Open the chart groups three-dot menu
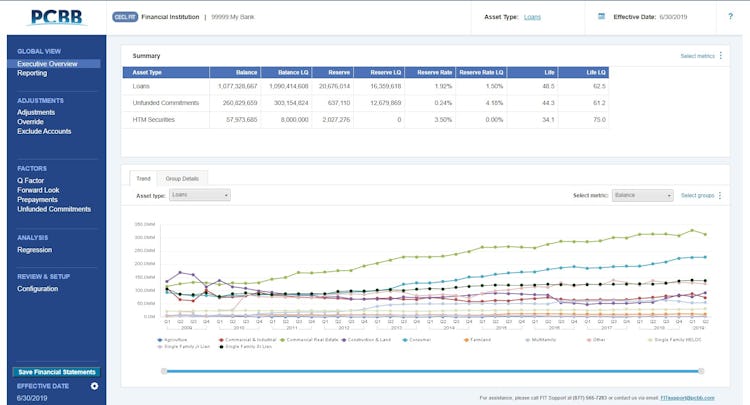 point(721,195)
